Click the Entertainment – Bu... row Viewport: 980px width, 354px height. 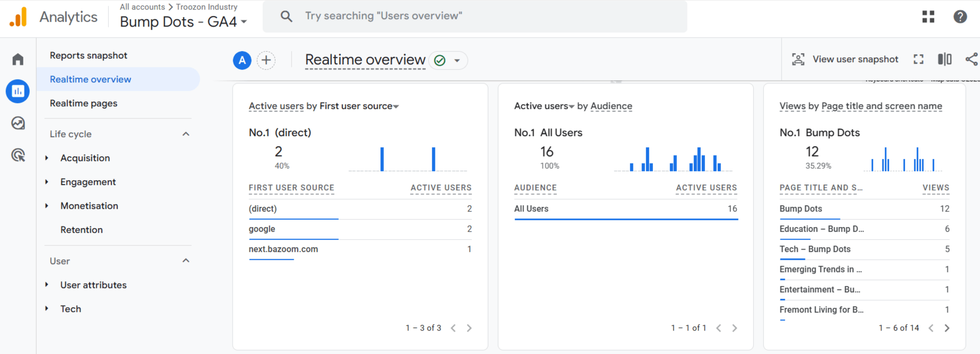pyautogui.click(x=865, y=290)
